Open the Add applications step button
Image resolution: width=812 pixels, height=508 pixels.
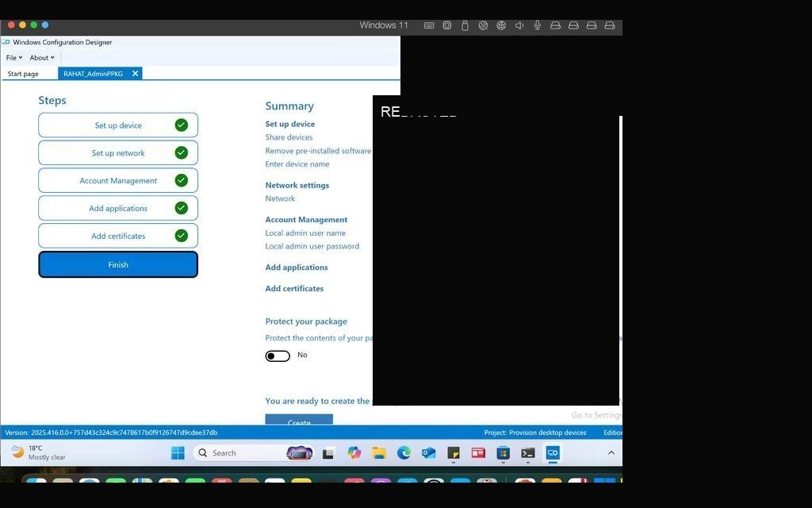coord(118,208)
